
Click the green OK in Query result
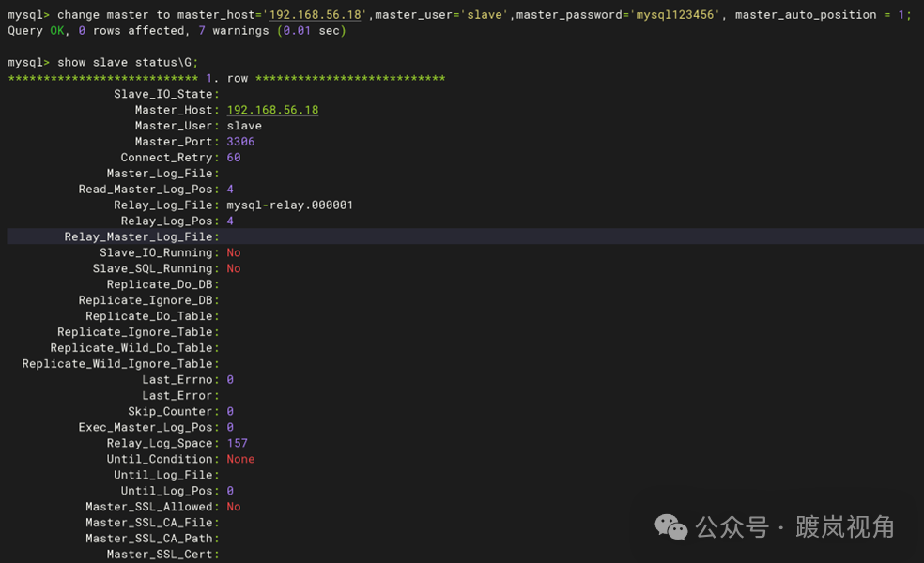(57, 31)
